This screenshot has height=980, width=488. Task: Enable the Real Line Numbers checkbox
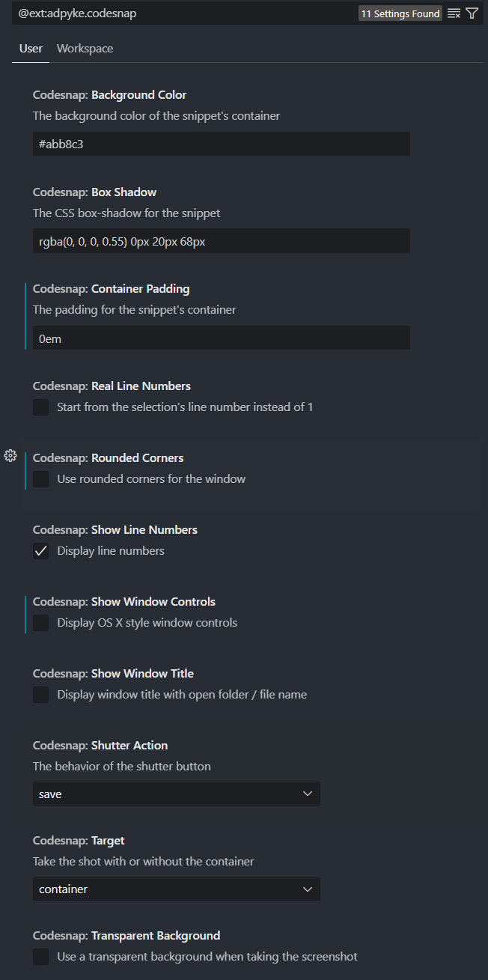[x=41, y=407]
